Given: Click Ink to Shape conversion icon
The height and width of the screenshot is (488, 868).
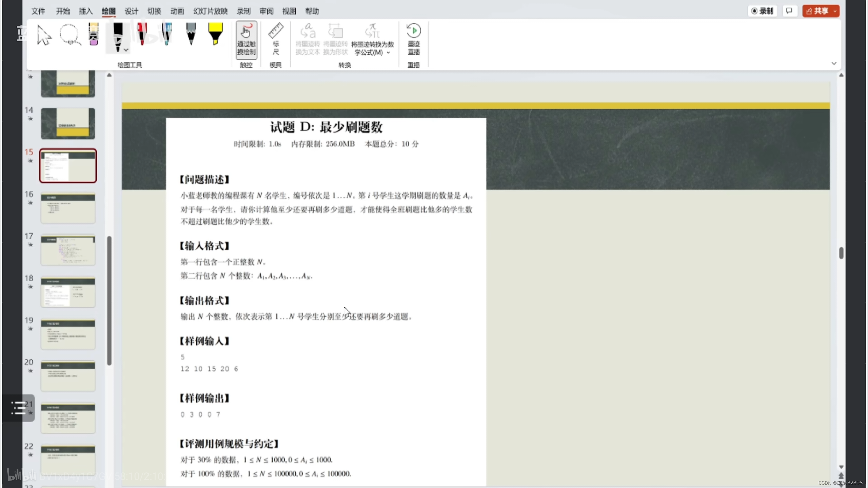Looking at the screenshot, I should (335, 39).
